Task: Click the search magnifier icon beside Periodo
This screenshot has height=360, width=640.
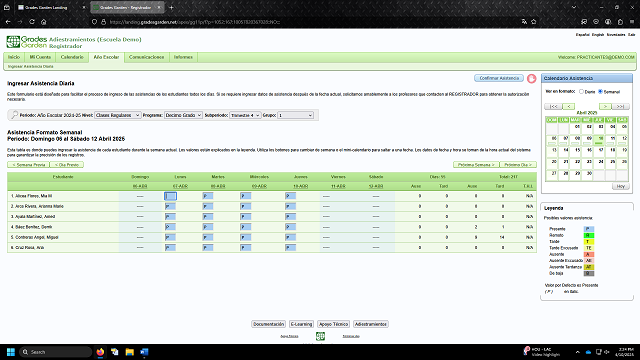Action: click(x=14, y=115)
